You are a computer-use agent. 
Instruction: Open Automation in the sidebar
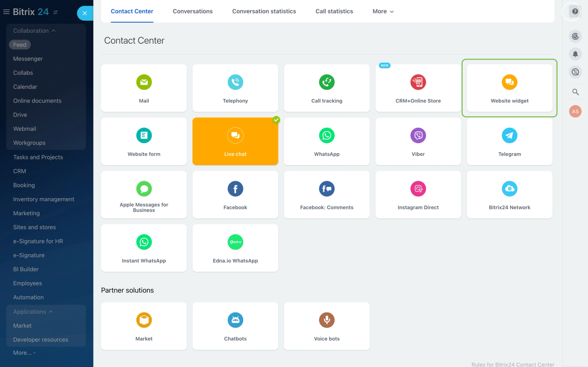(28, 298)
